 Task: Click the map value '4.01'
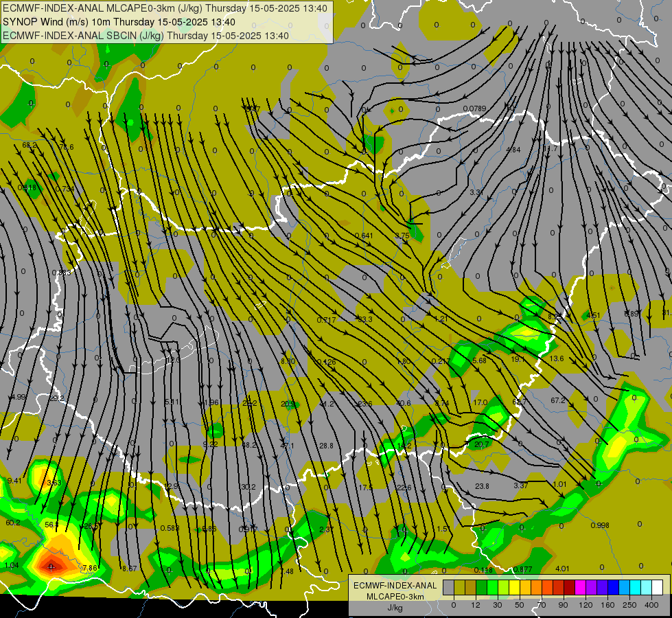click(x=562, y=569)
